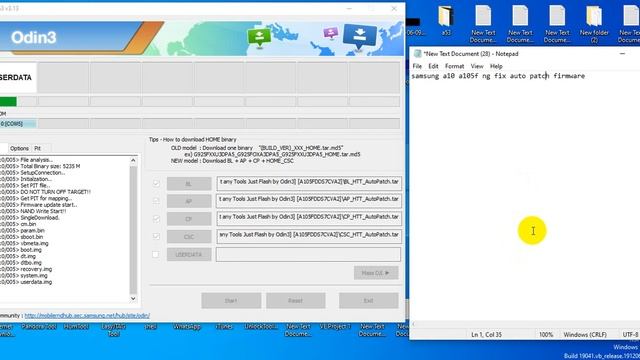Select the Pandora Tool desktop shortcut
Screen dimensions: 640x360
click(39, 327)
